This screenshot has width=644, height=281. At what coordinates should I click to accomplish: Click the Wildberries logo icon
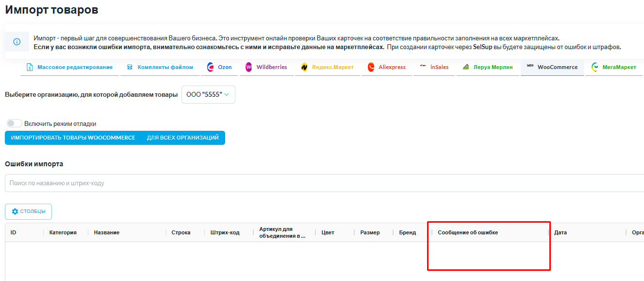[x=249, y=67]
